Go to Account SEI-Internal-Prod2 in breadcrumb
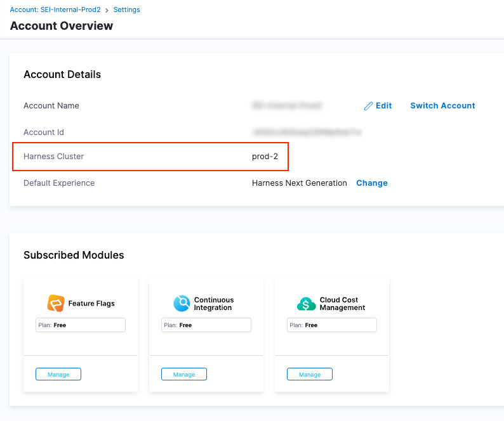This screenshot has height=421, width=504. [55, 10]
